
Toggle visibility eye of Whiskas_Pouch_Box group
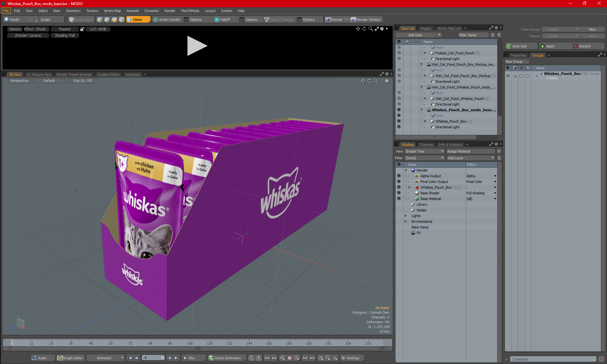[508, 76]
